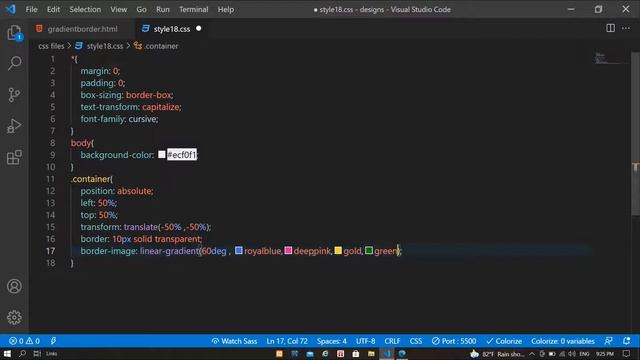
Task: Toggle Colorize in status bar
Action: coord(504,341)
